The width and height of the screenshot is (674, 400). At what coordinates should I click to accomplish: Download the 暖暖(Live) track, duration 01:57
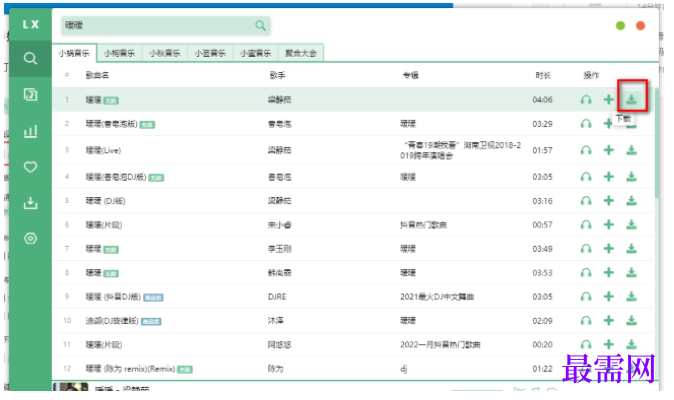pyautogui.click(x=631, y=150)
